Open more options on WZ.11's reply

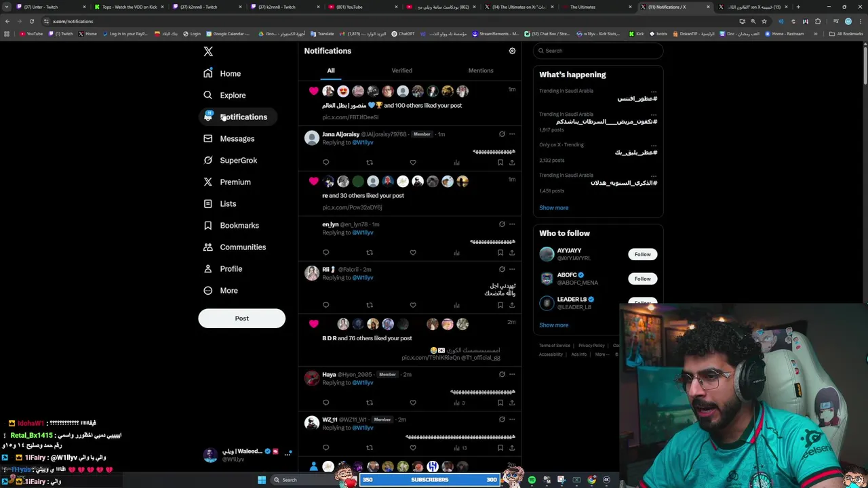click(x=512, y=420)
